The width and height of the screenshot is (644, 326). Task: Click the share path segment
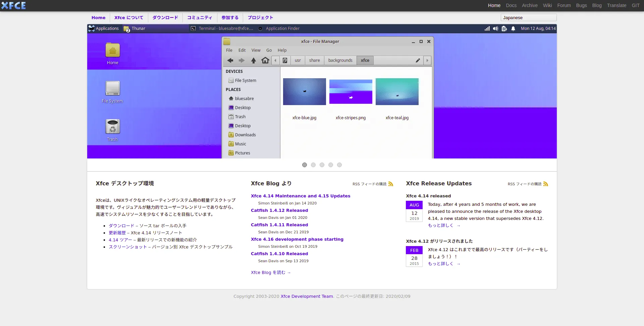point(315,60)
